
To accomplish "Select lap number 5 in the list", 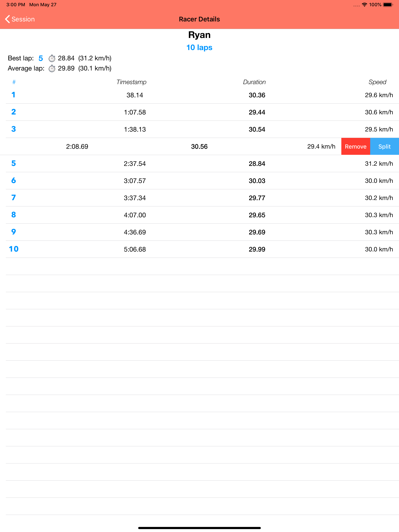I will tap(13, 163).
